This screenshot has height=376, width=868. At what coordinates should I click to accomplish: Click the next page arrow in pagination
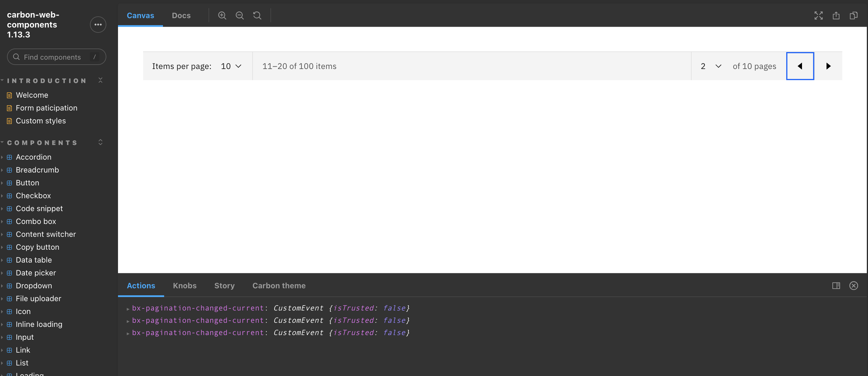tap(828, 66)
